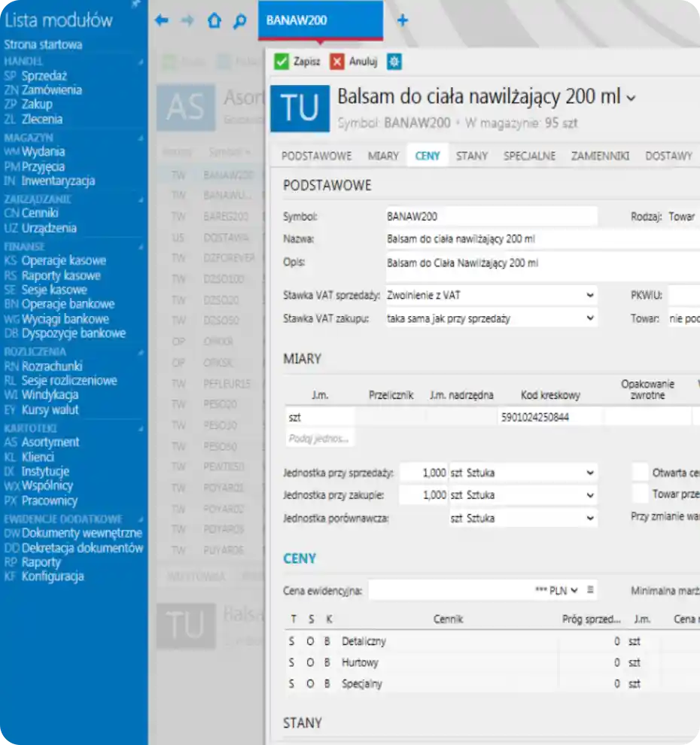This screenshot has width=700, height=745.
Task: Open the Operacje kasowe module
Action: [64, 260]
